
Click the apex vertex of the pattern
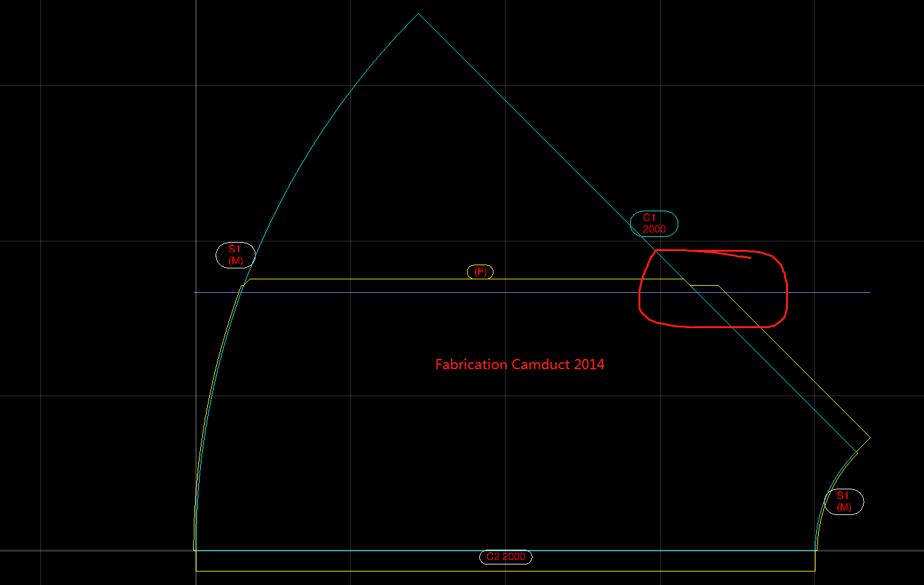coord(418,13)
